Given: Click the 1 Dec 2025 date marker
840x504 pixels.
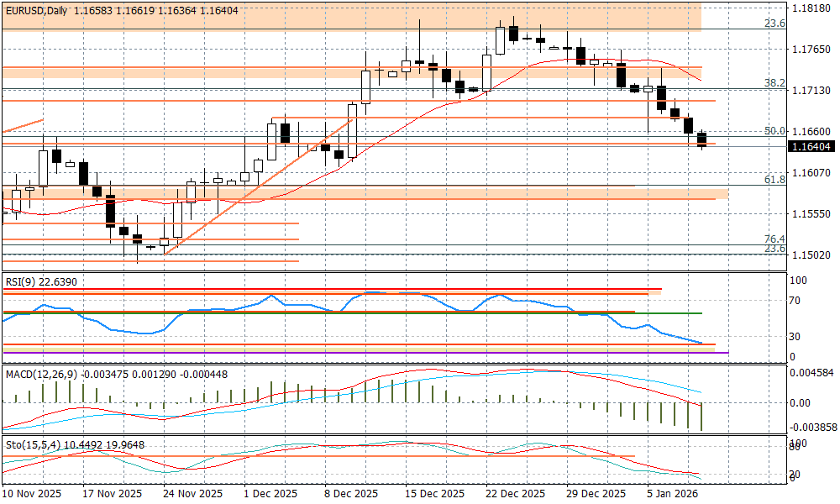Looking at the screenshot, I should tap(270, 493).
